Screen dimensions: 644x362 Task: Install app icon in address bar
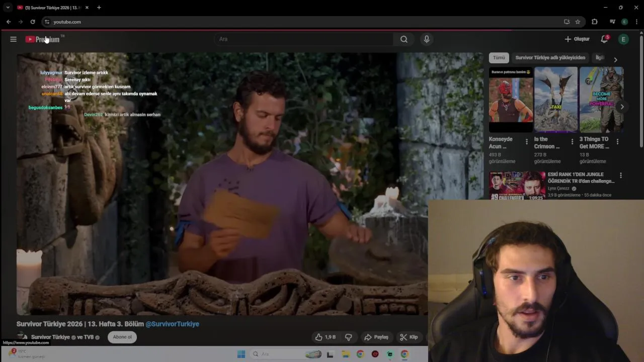[x=567, y=22]
